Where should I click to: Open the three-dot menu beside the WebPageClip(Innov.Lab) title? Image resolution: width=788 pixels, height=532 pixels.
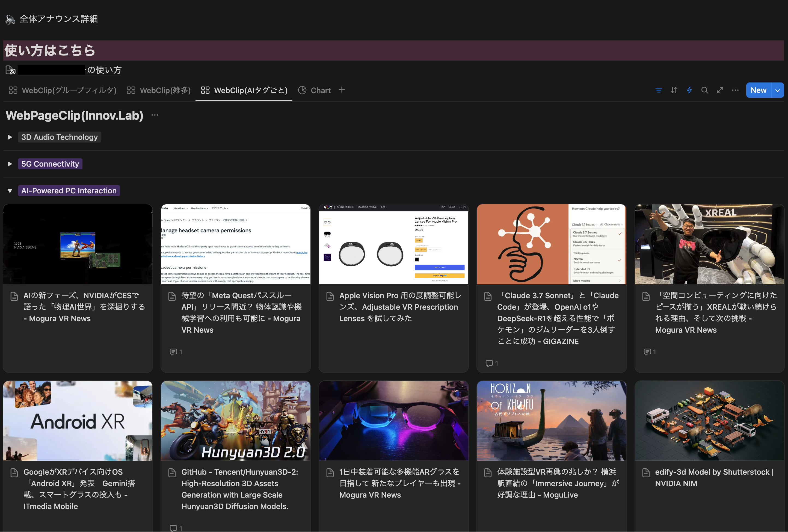pyautogui.click(x=155, y=115)
